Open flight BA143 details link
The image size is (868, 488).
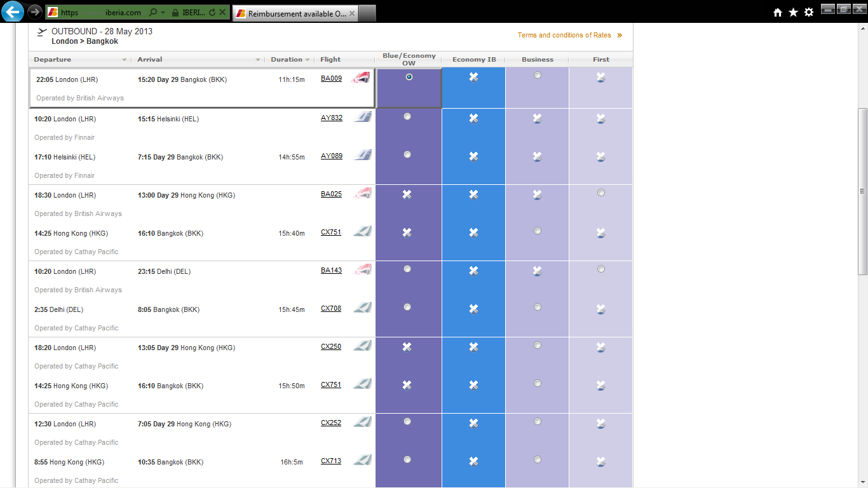331,270
